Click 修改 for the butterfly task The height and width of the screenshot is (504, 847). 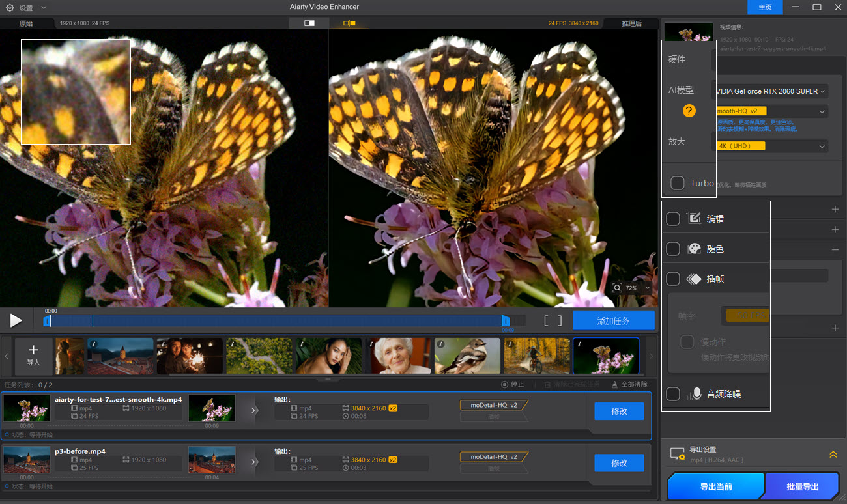point(619,411)
